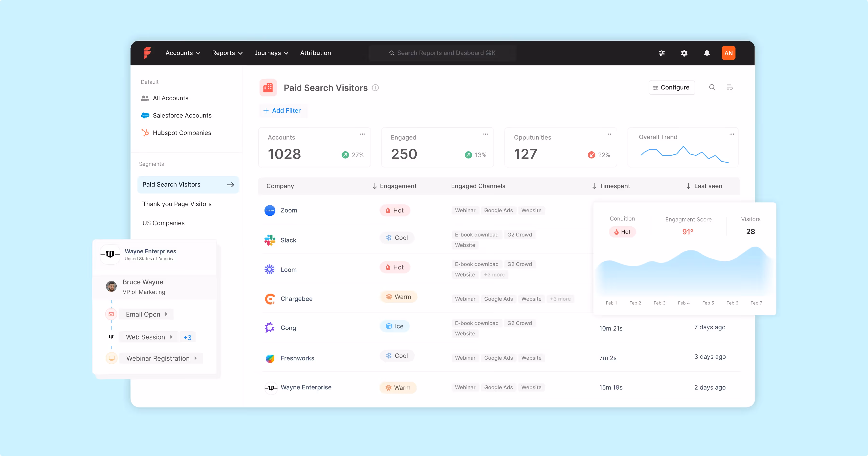Click Freshworks company name

tap(297, 358)
